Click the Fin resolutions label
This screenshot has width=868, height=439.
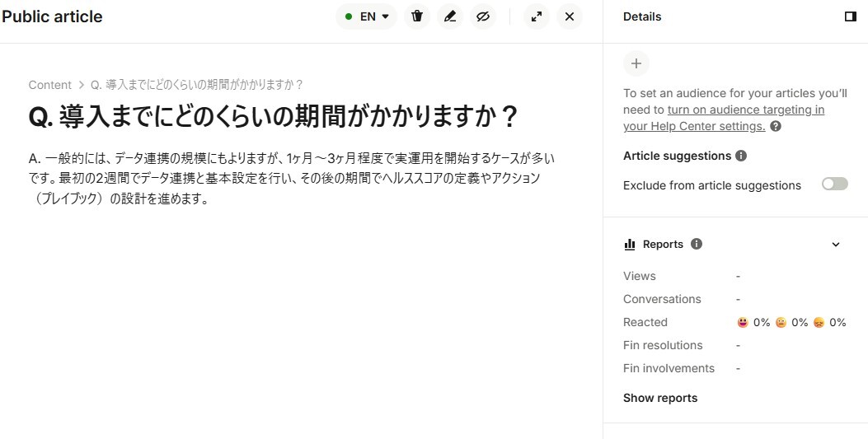663,345
